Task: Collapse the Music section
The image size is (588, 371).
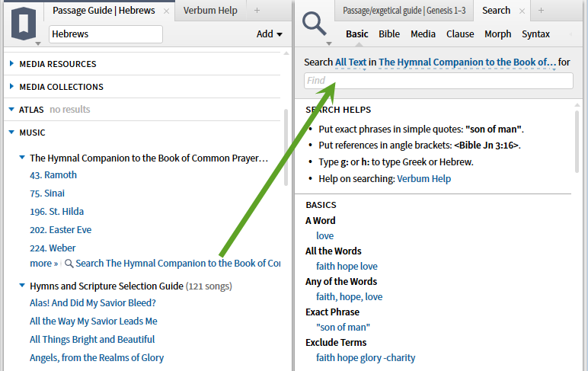Action: [x=12, y=133]
